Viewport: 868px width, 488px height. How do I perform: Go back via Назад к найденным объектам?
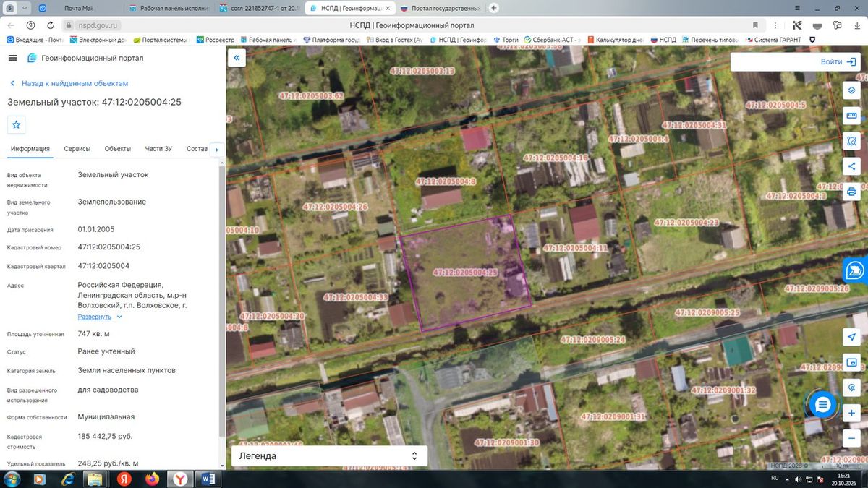coord(69,84)
